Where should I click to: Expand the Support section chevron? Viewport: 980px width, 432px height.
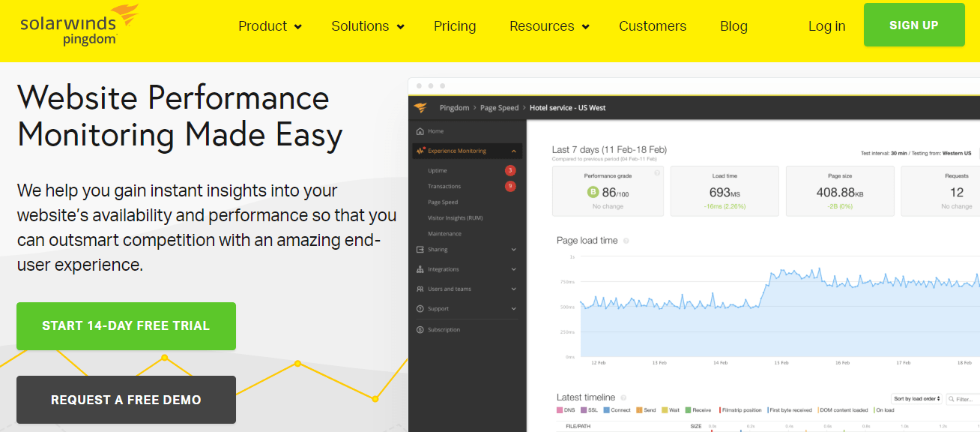click(x=514, y=308)
